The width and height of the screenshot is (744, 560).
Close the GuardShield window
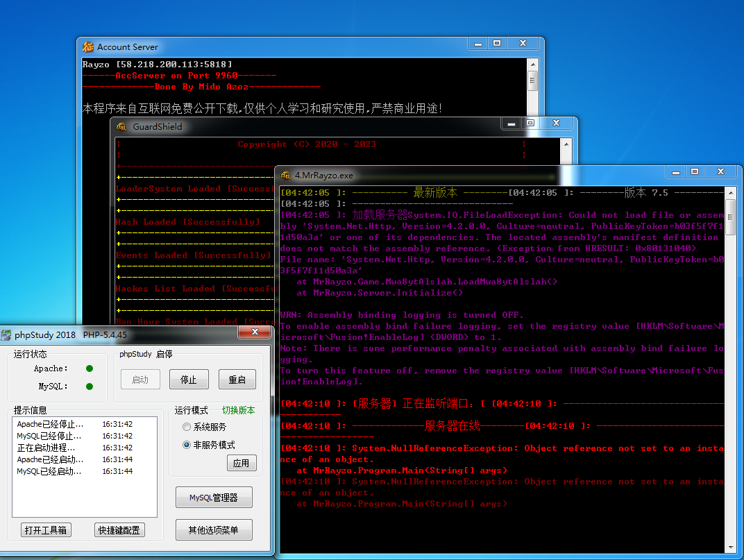point(557,124)
